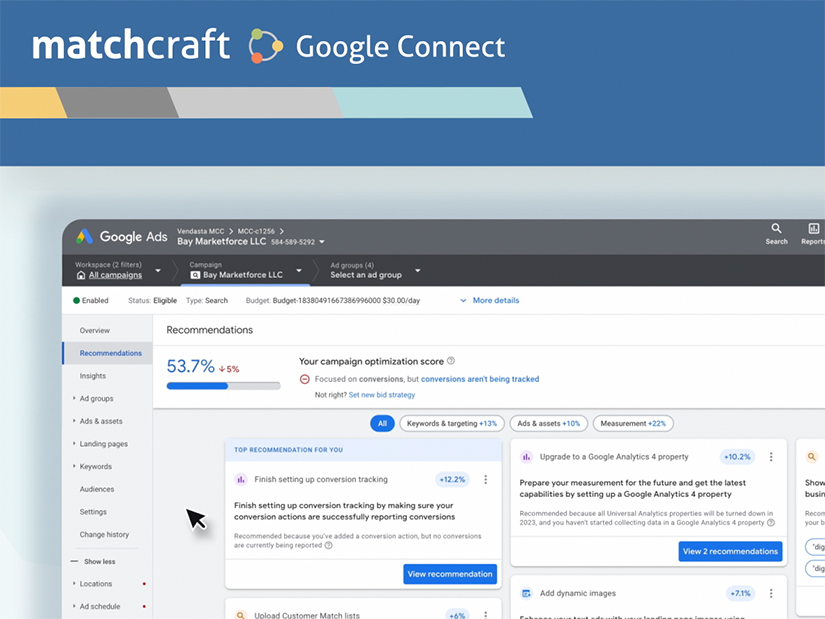Click 'Type: Search' status text
The height and width of the screenshot is (619, 825).
[x=207, y=301]
